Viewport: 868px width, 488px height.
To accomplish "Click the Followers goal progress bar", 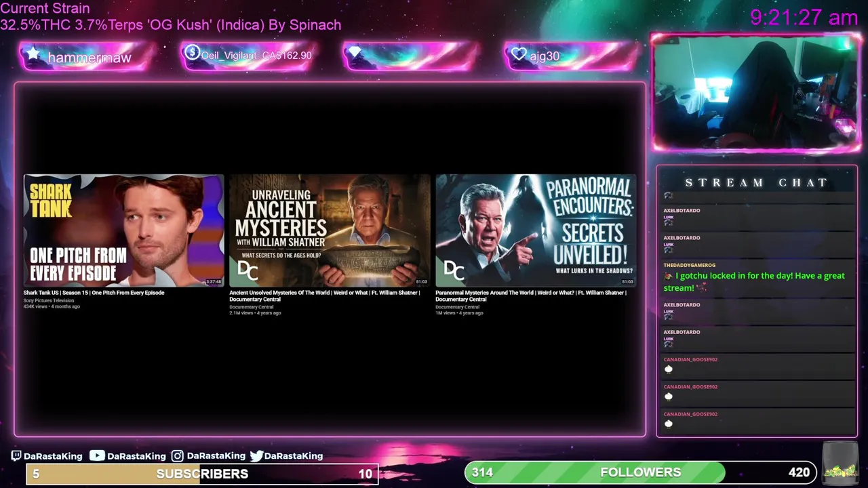I will (x=641, y=472).
